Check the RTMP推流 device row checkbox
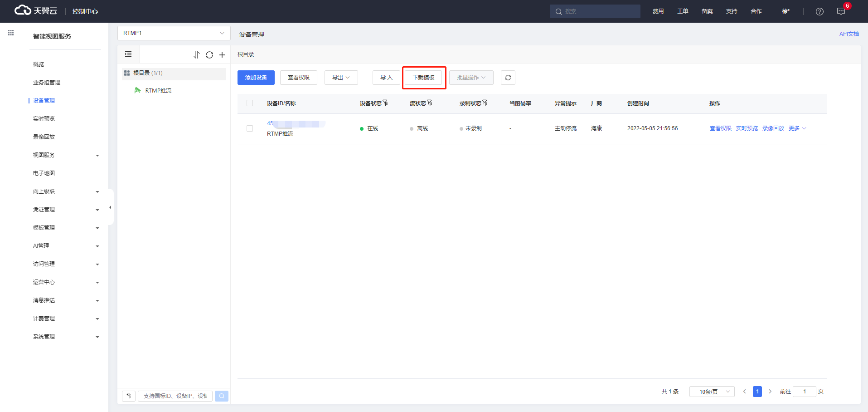This screenshot has width=868, height=412. (x=250, y=128)
